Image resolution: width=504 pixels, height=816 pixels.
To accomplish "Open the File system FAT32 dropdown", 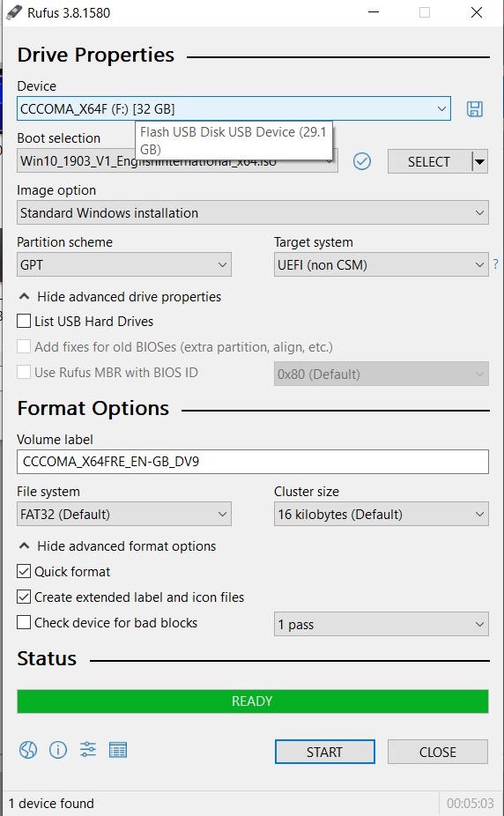I will [123, 514].
